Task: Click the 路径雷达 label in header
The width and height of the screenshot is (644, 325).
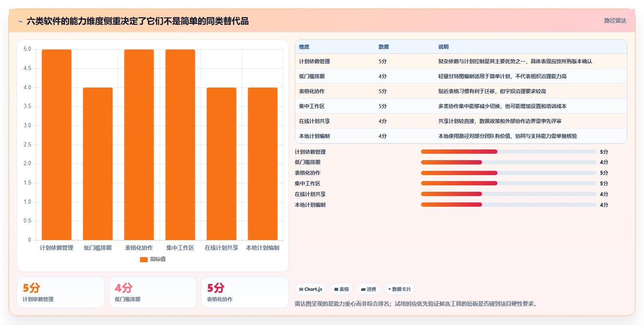Action: click(615, 20)
